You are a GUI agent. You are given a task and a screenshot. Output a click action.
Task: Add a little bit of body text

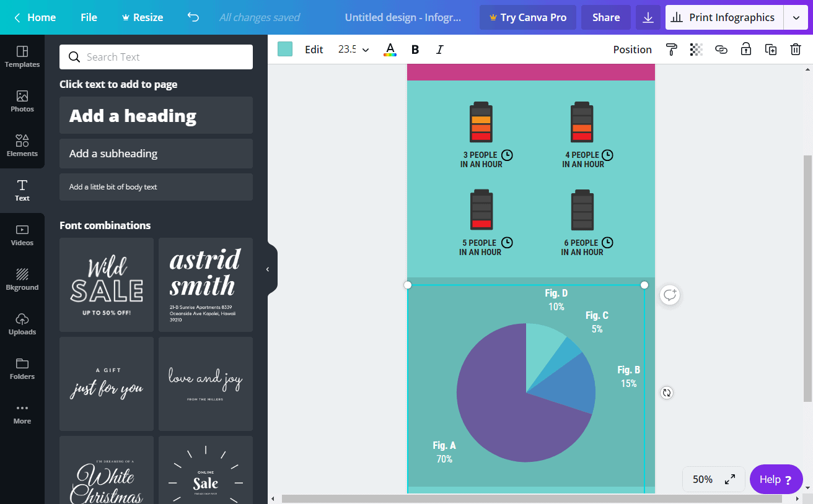pyautogui.click(x=156, y=187)
